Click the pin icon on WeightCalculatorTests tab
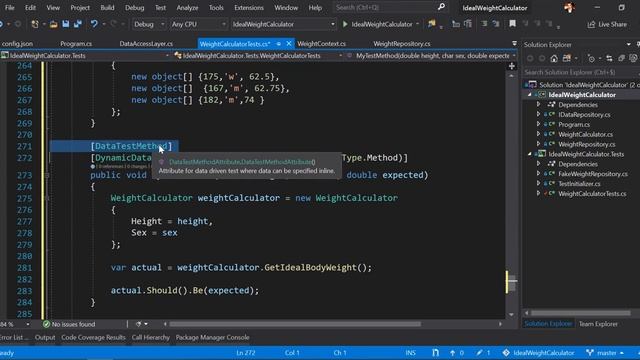Screen dimensions: 640x360 pos(278,44)
